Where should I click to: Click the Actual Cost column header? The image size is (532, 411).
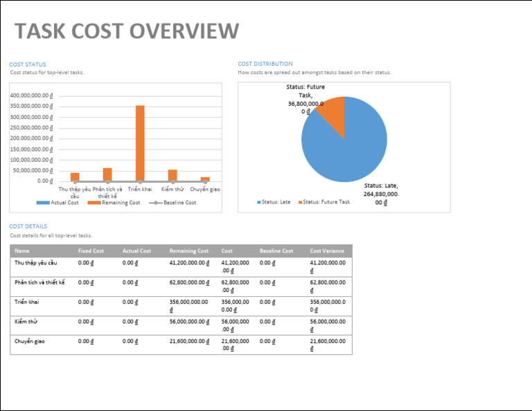tap(136, 250)
